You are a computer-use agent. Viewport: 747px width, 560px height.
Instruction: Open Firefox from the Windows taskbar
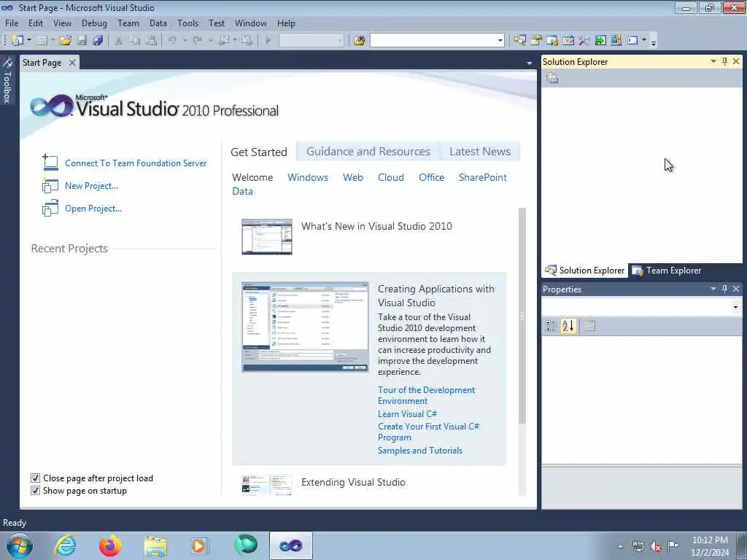point(110,545)
